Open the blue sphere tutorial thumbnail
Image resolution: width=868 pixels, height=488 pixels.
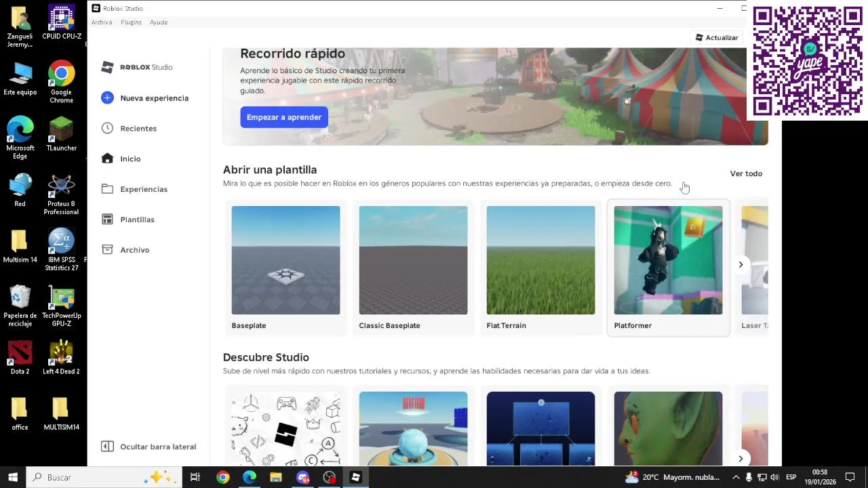click(413, 428)
